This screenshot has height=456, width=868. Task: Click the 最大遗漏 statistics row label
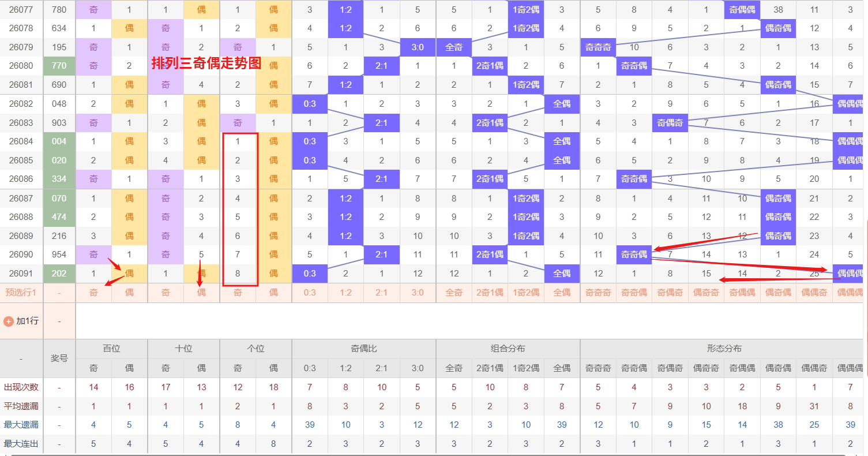tap(21, 425)
